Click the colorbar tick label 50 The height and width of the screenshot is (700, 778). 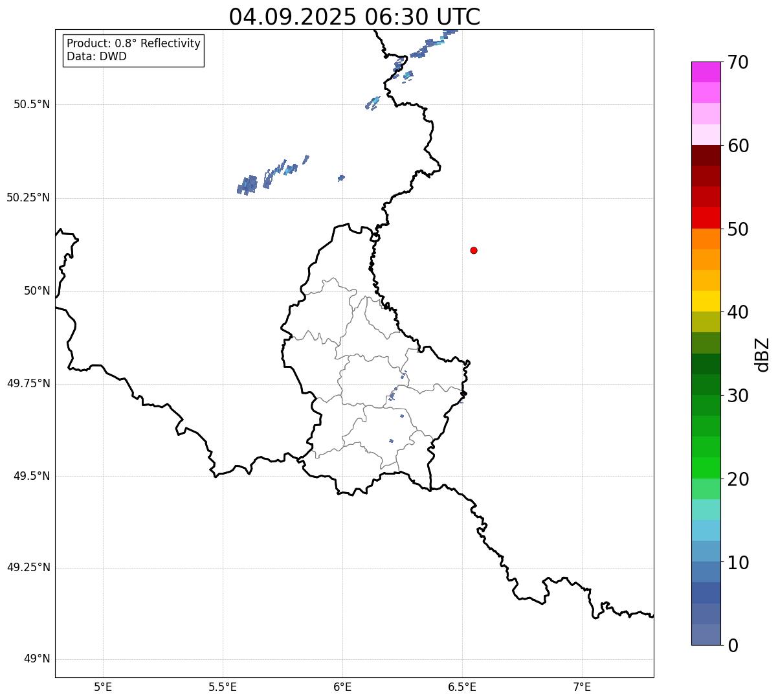(x=738, y=230)
